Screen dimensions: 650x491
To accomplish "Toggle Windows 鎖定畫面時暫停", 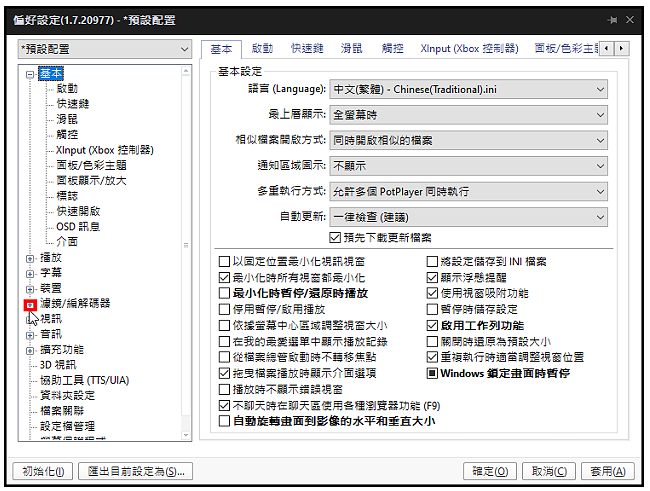I will [x=432, y=373].
